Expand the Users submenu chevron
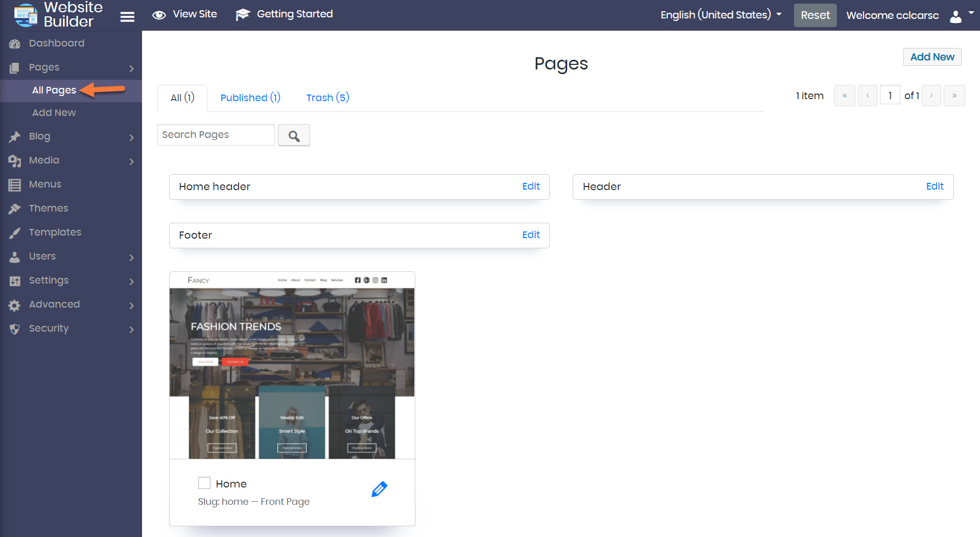Screen dimensions: 980x537 point(131,258)
